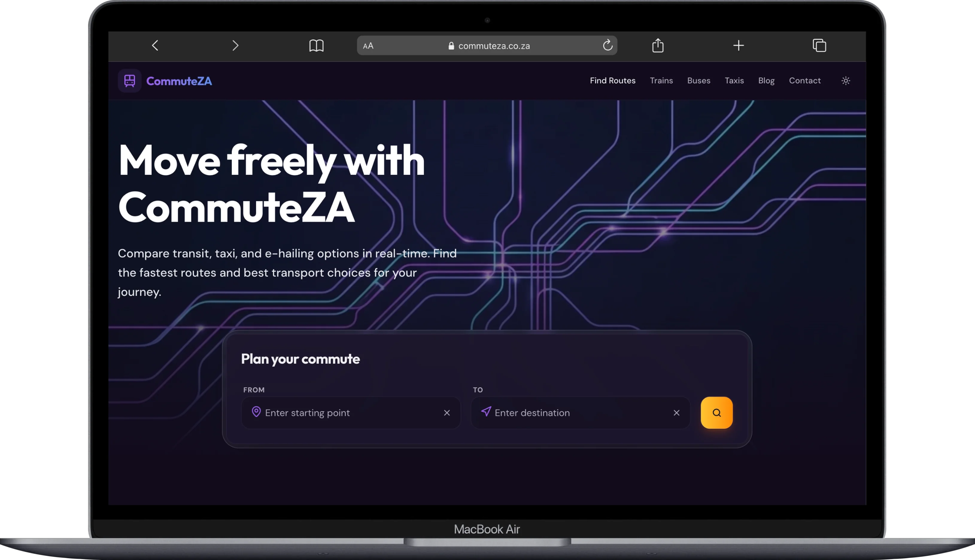Open the Taxis nav item
975x560 pixels.
(x=734, y=81)
